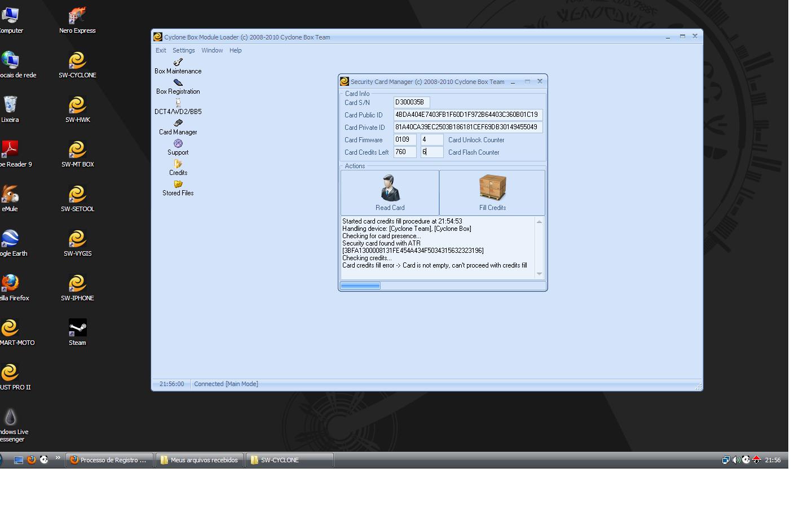Select SW-MT BOX desktop shortcut
Screen dimensions: 812x508
pyautogui.click(x=77, y=154)
